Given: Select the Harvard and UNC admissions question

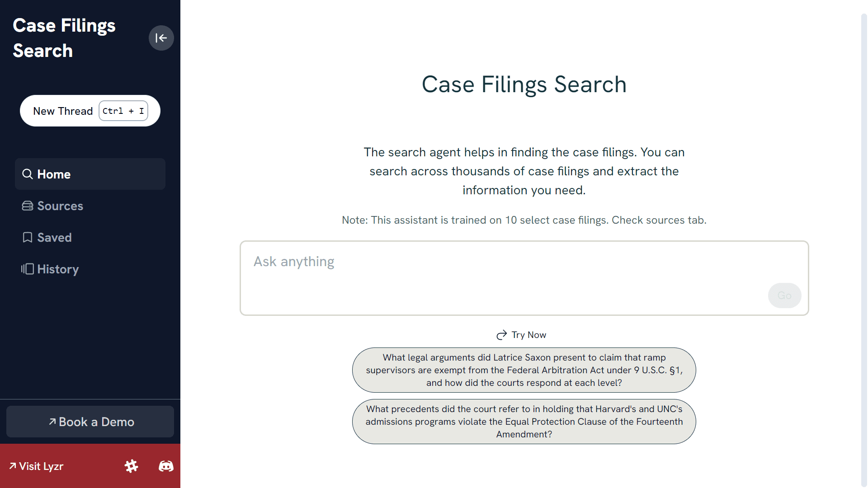Looking at the screenshot, I should click(x=524, y=422).
